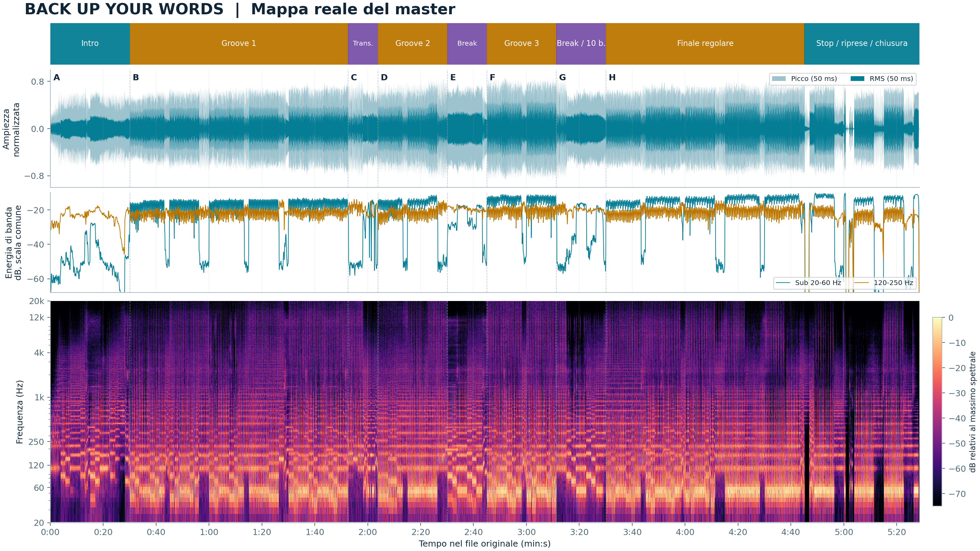Click the 60 frequency axis label
Screen dimensions: 980x551
[39, 488]
